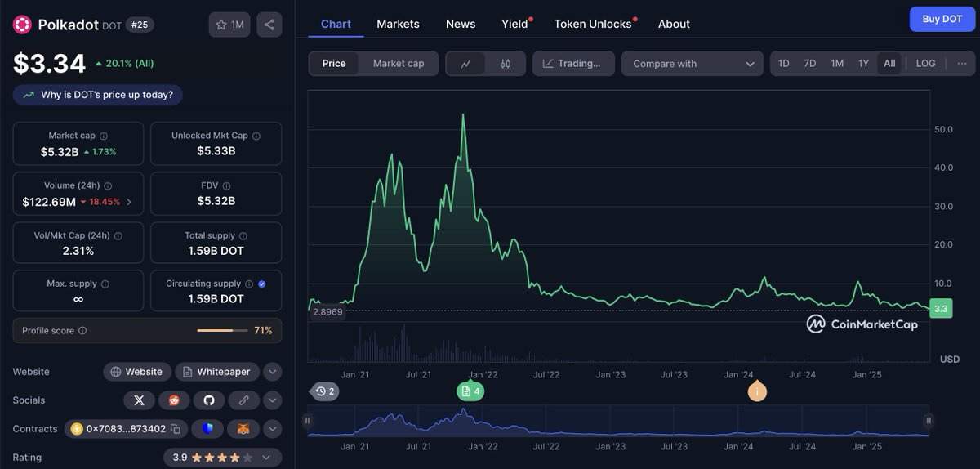Open the Chart tab
This screenshot has height=469, width=980.
pos(336,24)
